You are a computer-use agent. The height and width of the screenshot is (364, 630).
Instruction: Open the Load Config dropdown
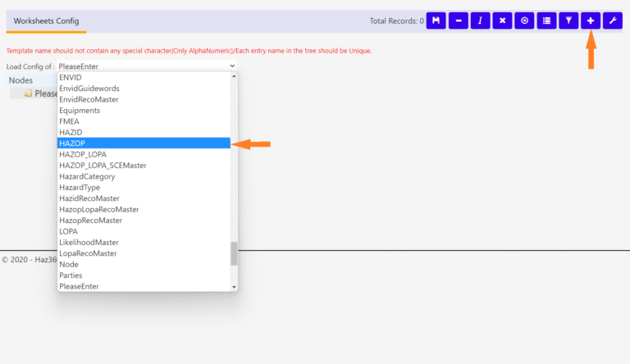146,66
